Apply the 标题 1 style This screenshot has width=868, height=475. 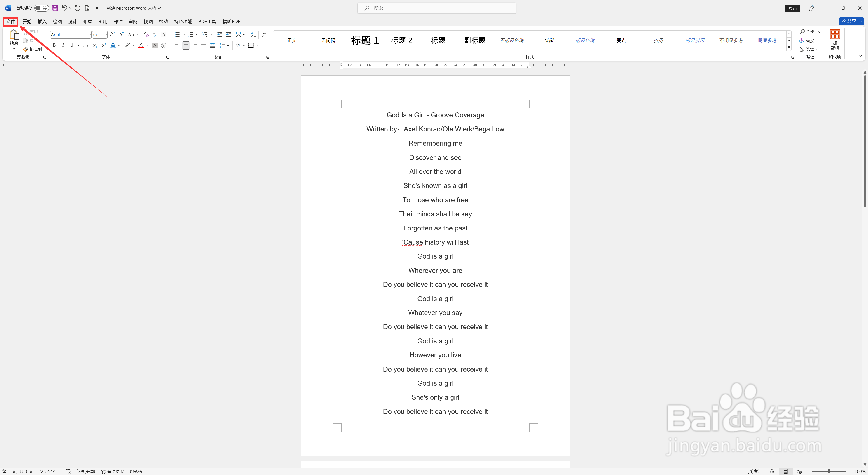(x=365, y=40)
